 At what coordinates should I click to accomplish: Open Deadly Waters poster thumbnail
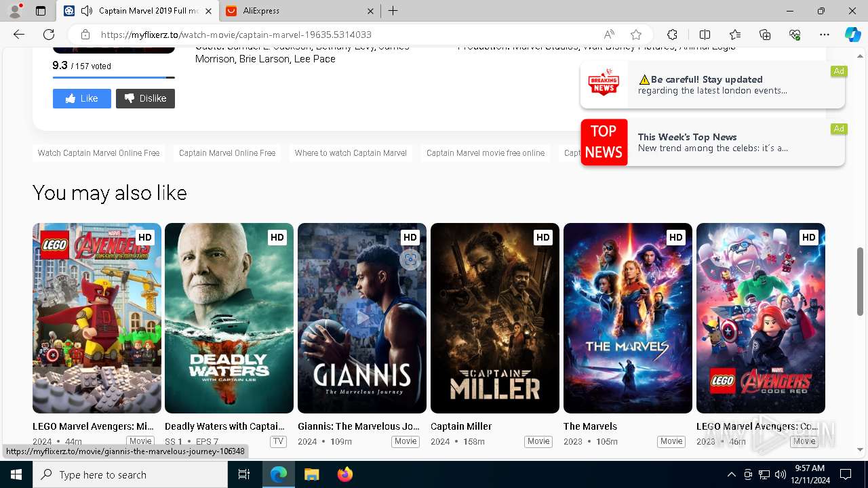click(229, 318)
